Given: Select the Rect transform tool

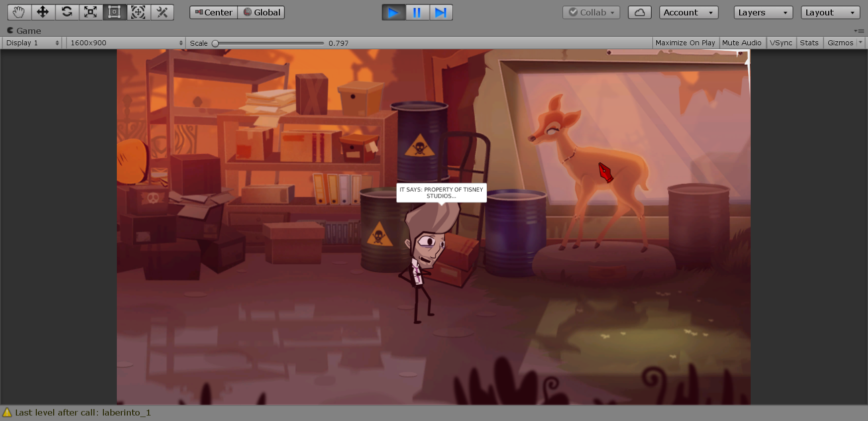Looking at the screenshot, I should 114,12.
